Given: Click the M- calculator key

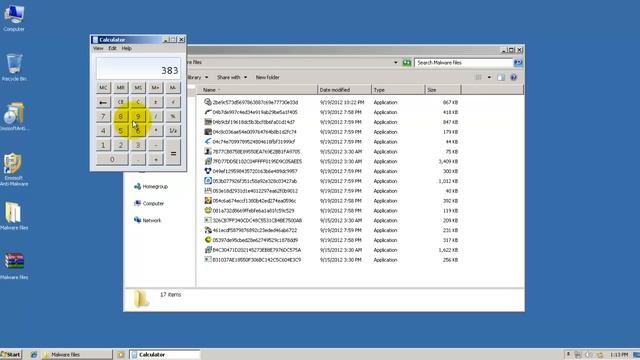Looking at the screenshot, I should coord(173,88).
